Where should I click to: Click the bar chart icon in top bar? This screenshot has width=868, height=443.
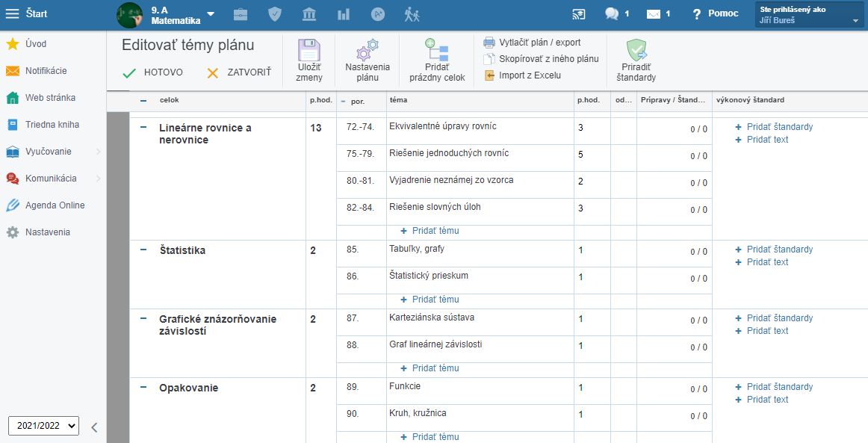[344, 13]
